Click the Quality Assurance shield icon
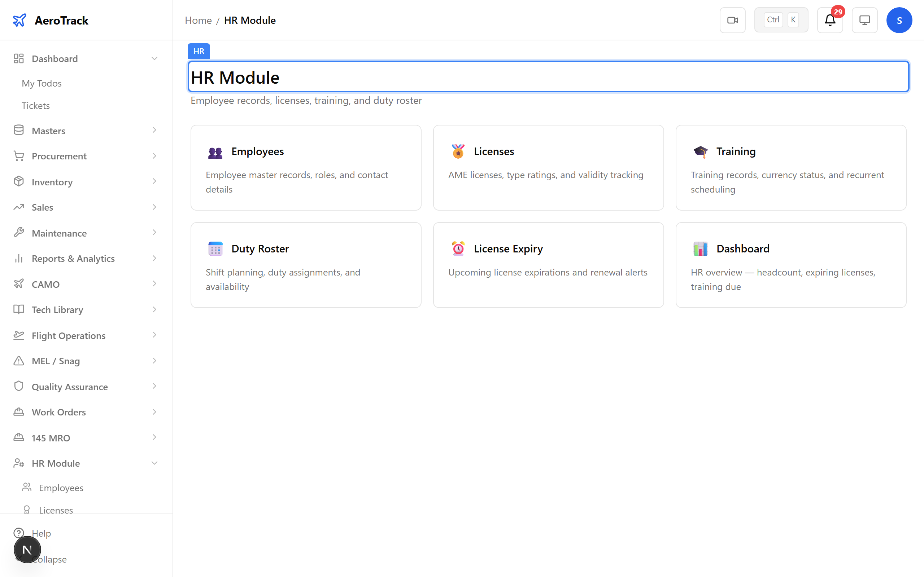The height and width of the screenshot is (577, 924). 19,386
